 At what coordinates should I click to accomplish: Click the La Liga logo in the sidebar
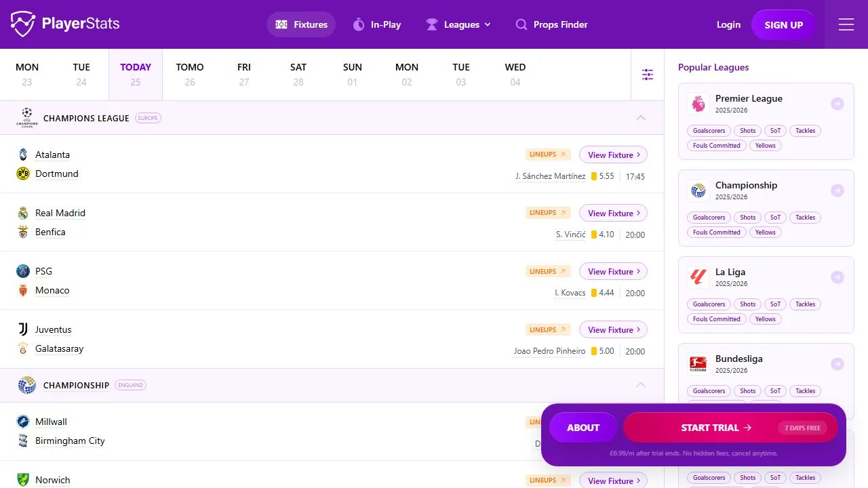[698, 277]
